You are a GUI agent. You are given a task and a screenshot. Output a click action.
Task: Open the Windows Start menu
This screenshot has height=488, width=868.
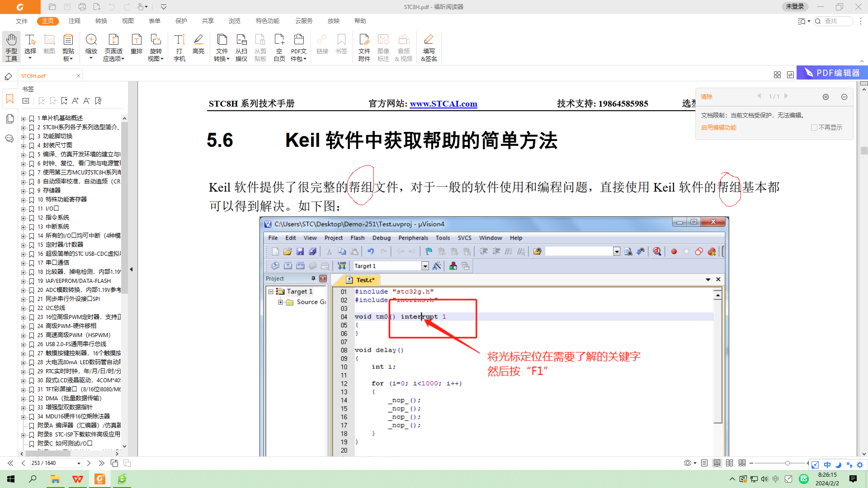pos(11,479)
